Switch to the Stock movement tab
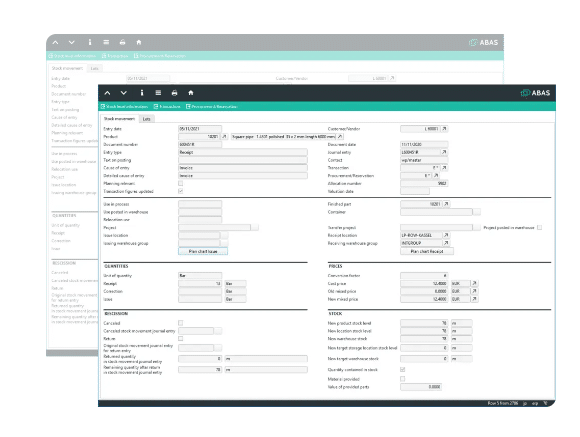Image resolution: width=580 pixels, height=437 pixels. coord(119,119)
